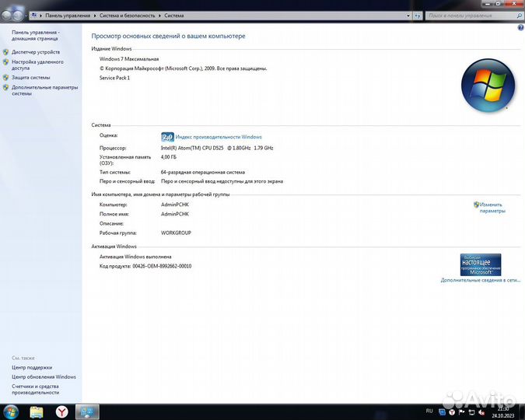Click shield icon next to Диспетчер устройств
525x420 pixels.
[x=5, y=52]
